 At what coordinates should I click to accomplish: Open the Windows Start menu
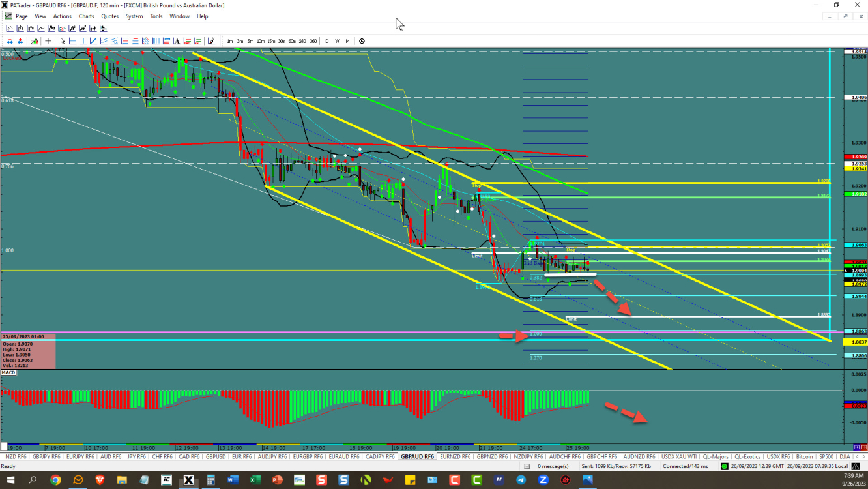tap(10, 480)
